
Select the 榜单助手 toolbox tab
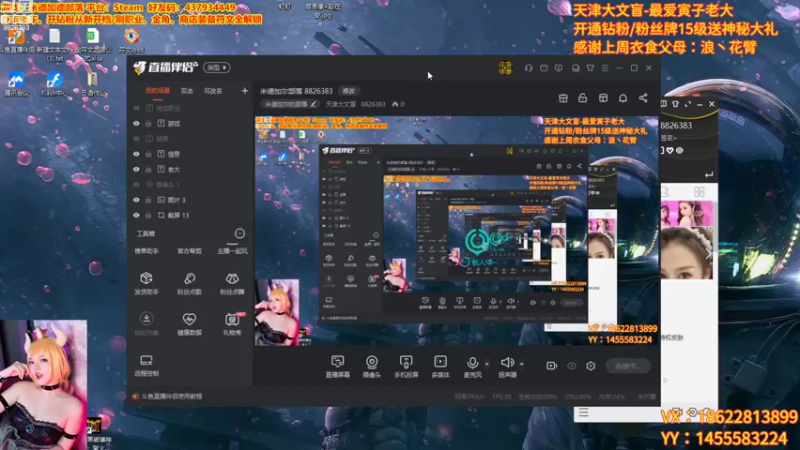(x=146, y=251)
